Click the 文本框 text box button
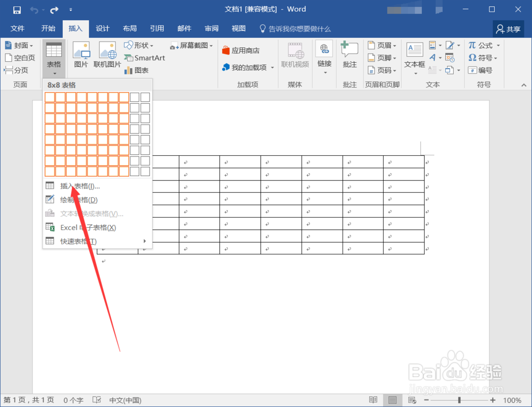Screen dimensions: 532x407 (414, 59)
